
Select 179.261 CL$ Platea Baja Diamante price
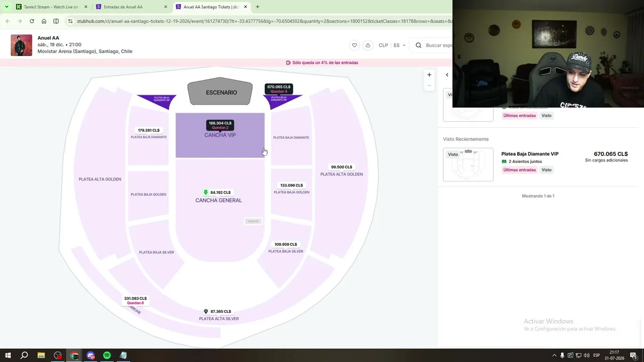(x=148, y=130)
